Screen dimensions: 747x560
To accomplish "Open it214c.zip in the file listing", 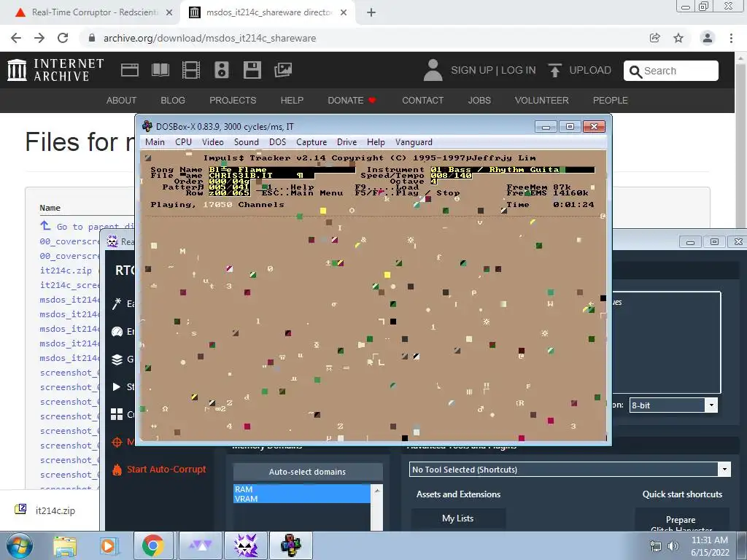I will point(66,271).
